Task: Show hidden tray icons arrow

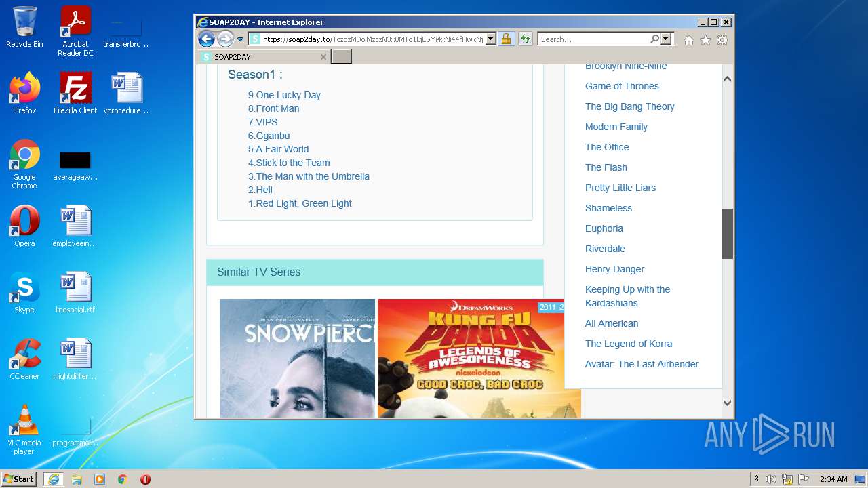Action: [x=757, y=479]
